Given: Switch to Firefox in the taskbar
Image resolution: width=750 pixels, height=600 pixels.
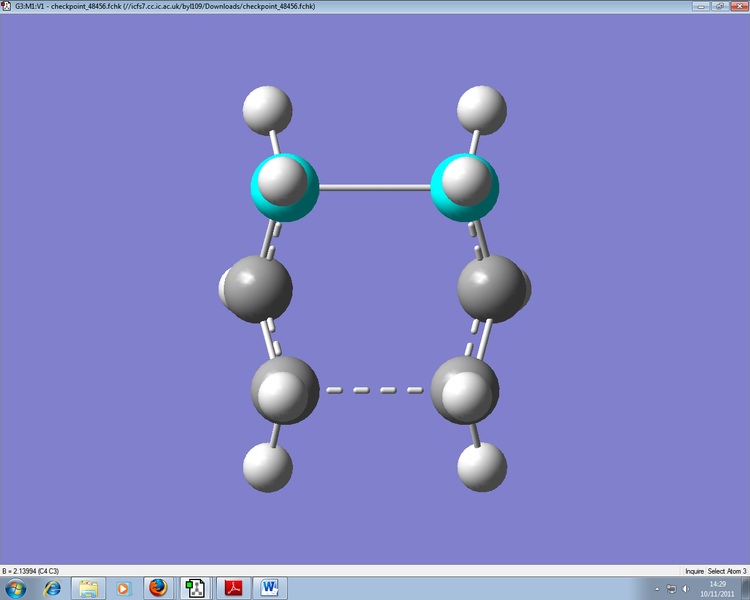Looking at the screenshot, I should click(x=158, y=588).
